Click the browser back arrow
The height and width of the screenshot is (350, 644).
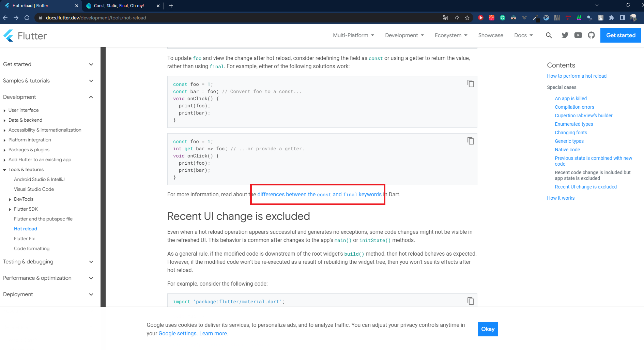point(5,18)
